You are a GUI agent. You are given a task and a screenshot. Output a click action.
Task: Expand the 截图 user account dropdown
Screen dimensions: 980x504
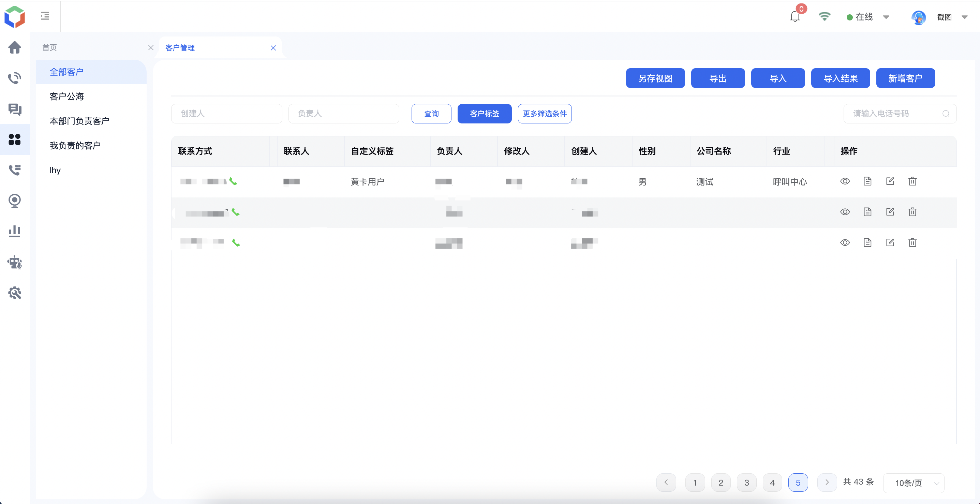point(964,17)
